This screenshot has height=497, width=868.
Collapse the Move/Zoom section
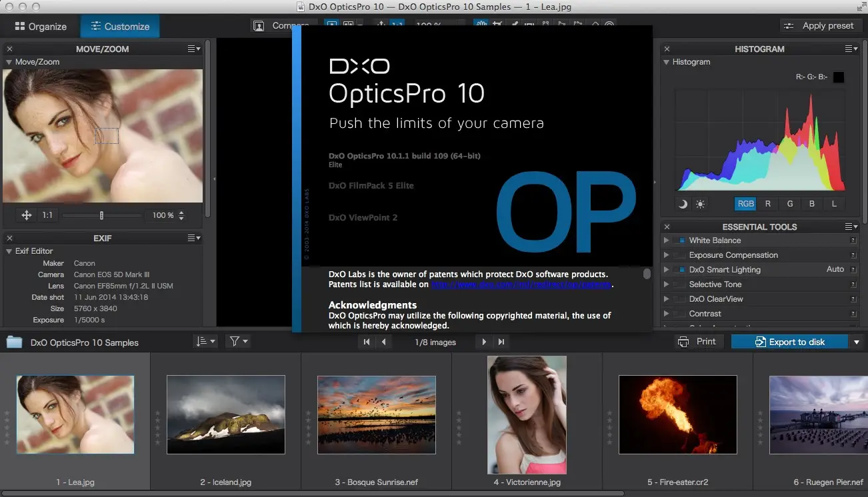click(x=9, y=62)
